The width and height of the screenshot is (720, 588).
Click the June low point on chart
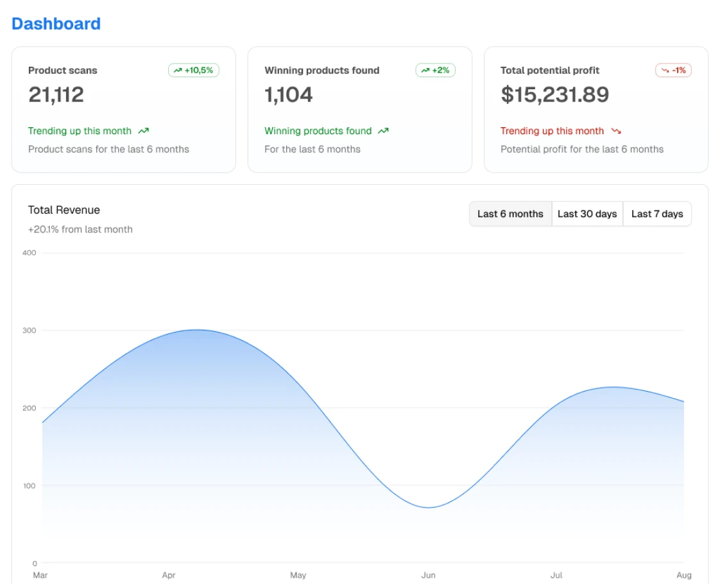coord(429,508)
